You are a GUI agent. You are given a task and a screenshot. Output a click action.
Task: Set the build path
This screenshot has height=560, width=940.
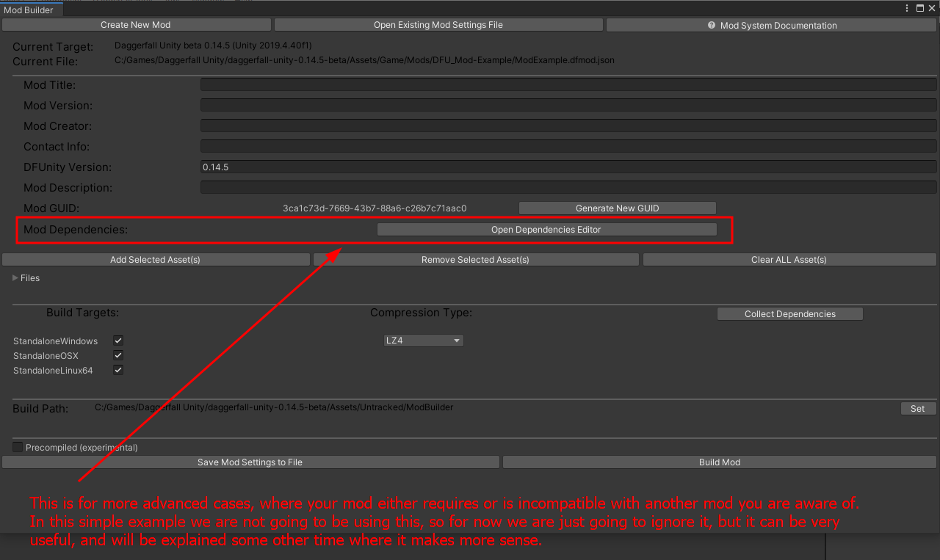[x=918, y=409]
